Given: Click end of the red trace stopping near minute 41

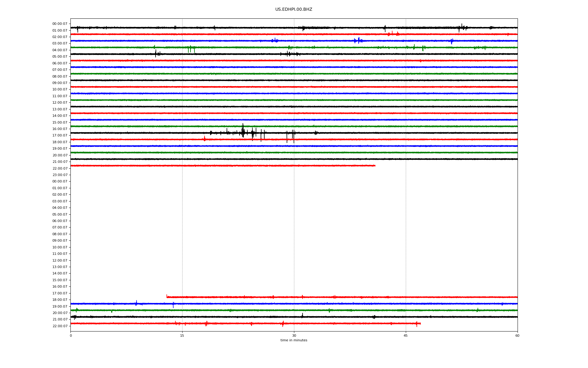Looking at the screenshot, I should click(375, 166).
